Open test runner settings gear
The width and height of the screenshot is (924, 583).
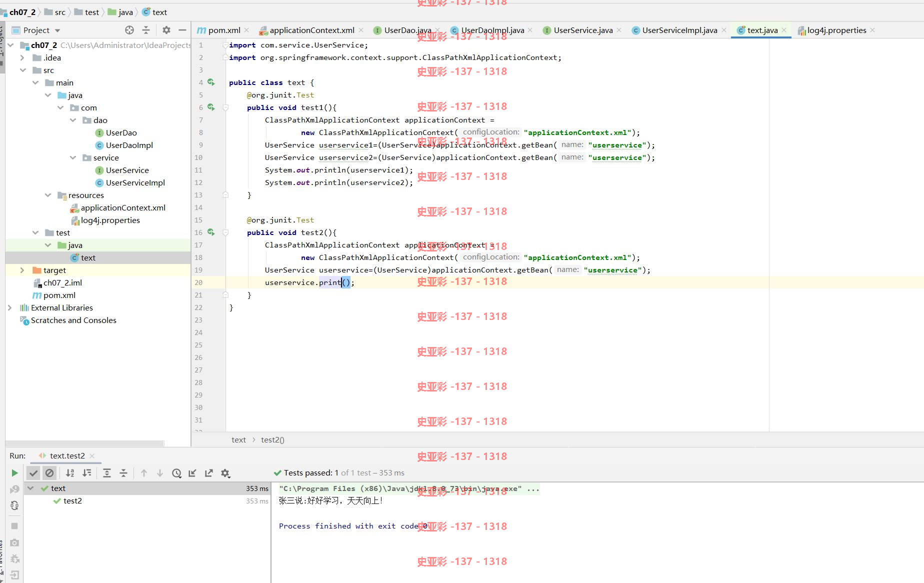pos(225,473)
